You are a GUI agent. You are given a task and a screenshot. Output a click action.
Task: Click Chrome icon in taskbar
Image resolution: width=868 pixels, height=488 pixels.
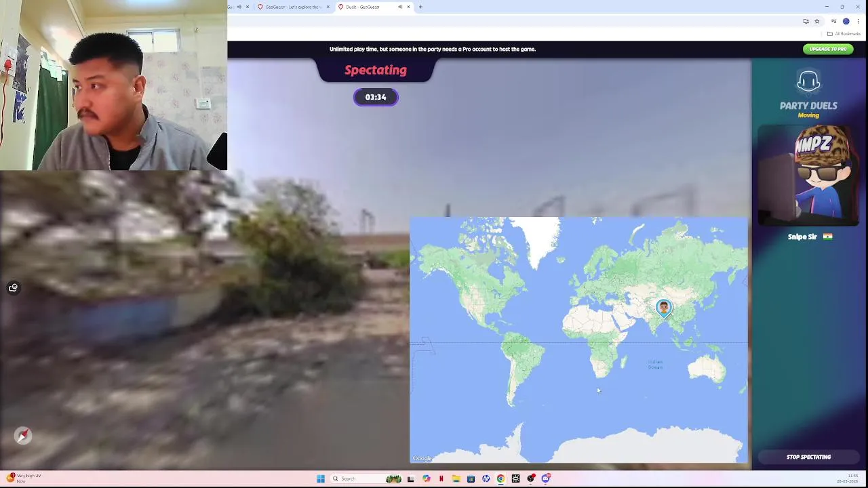(500, 479)
